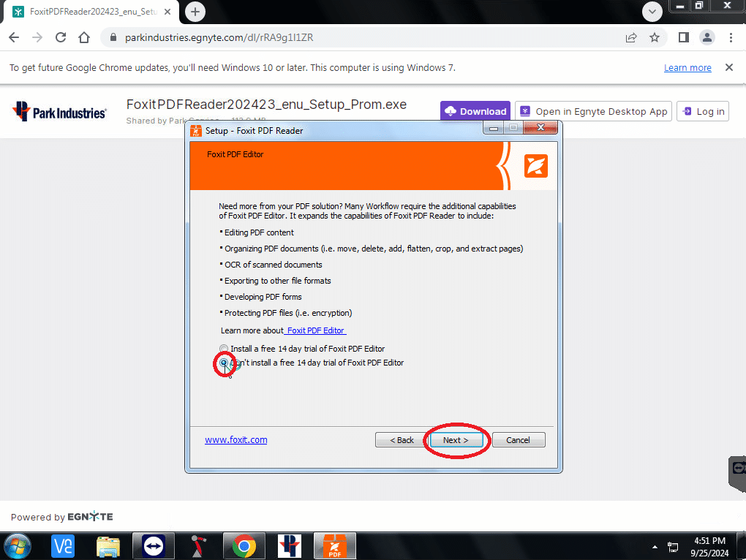Select Install a free 14 day trial option
The width and height of the screenshot is (746, 560).
tap(224, 349)
